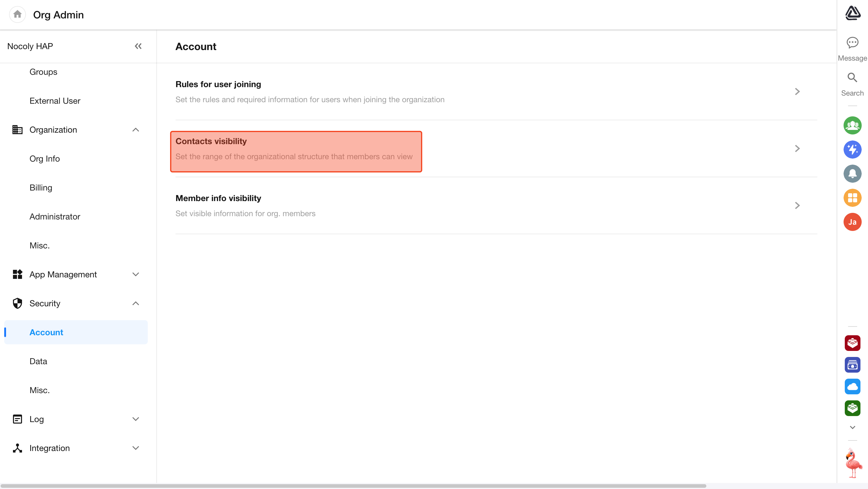868x489 pixels.
Task: Open the Message chat icon
Action: point(852,43)
